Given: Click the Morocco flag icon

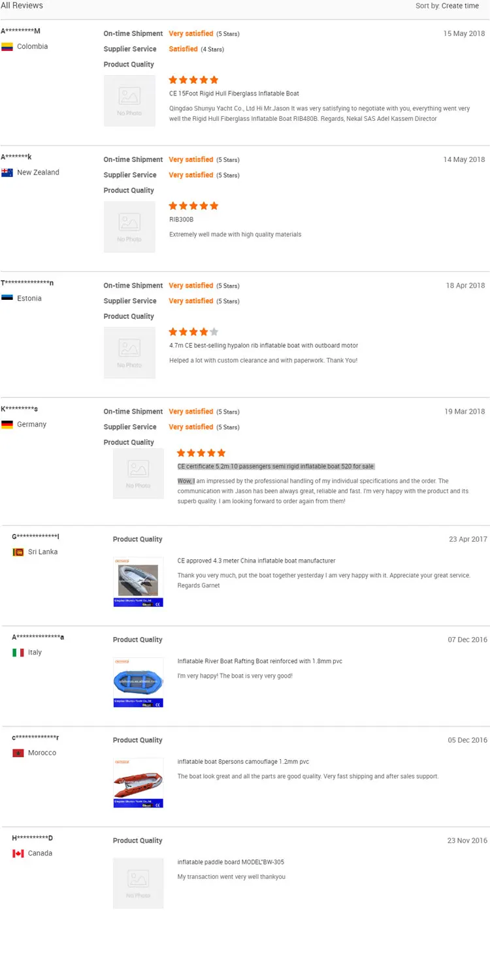Looking at the screenshot, I should [x=18, y=753].
